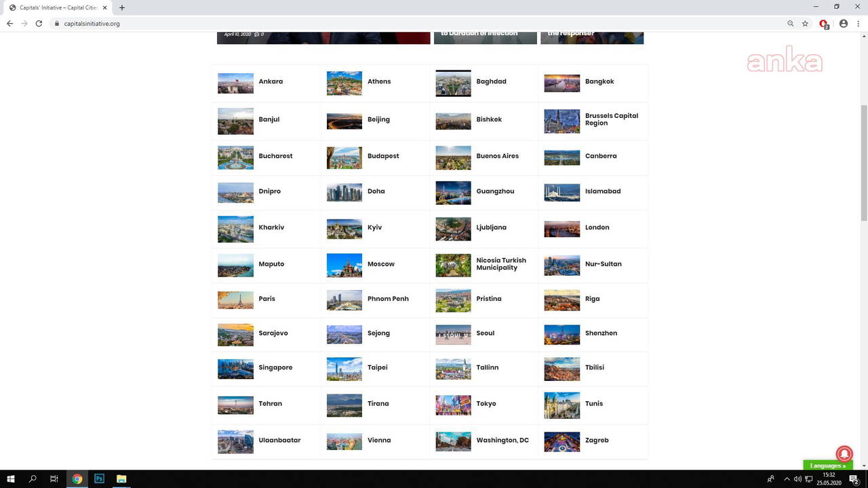868x488 pixels.
Task: Open the Windows Start menu
Action: (x=11, y=479)
